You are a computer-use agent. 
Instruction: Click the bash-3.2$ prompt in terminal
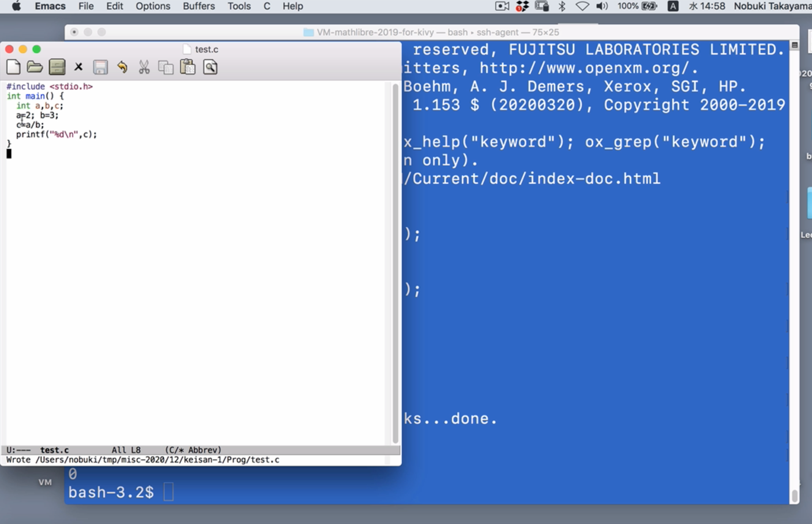click(111, 492)
